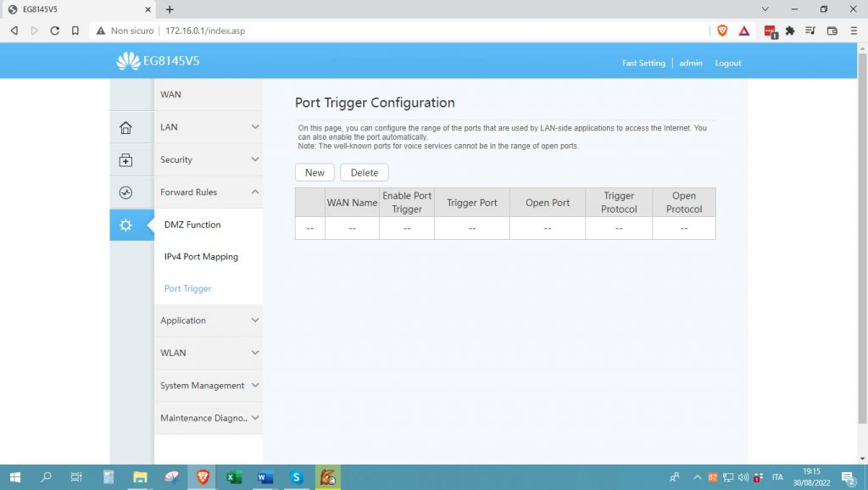This screenshot has width=868, height=490.
Task: Switch to the Port Trigger page
Action: [x=187, y=288]
